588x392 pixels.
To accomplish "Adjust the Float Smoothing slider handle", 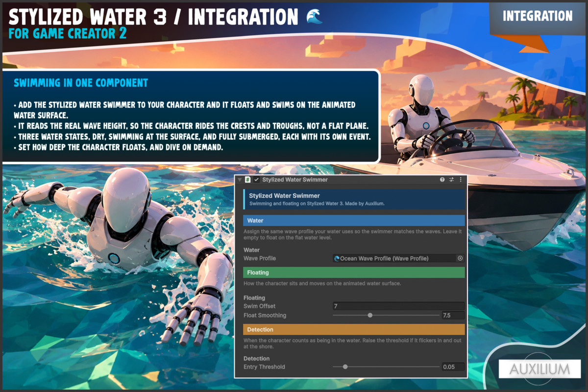I will click(370, 315).
